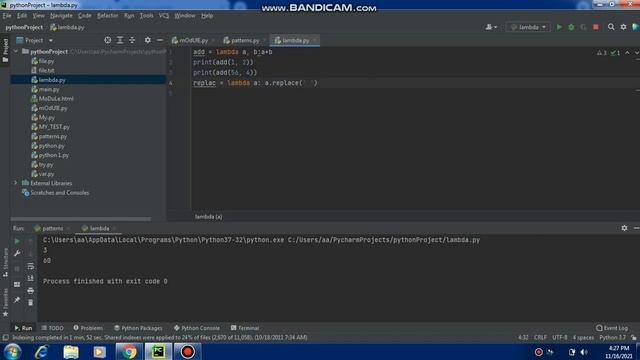Viewport: 640px width, 360px height.
Task: Open Windows Start menu
Action: point(13,351)
